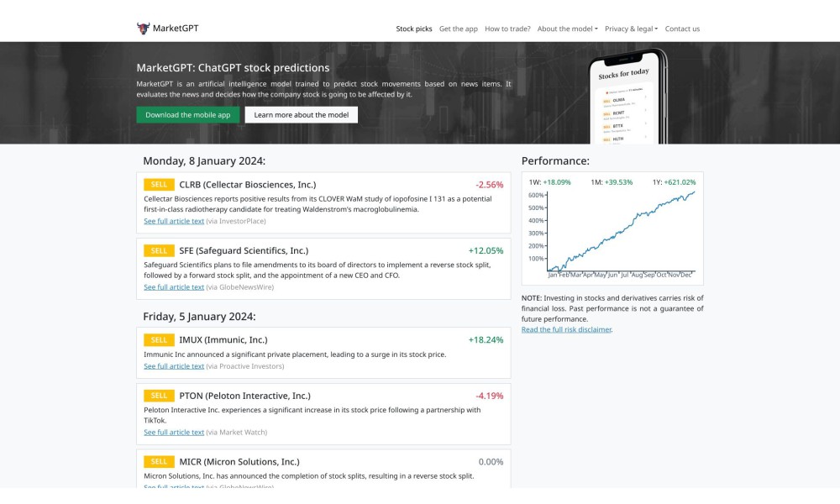Click the Performance: heading
Screen dimensions: 840x504
point(555,161)
